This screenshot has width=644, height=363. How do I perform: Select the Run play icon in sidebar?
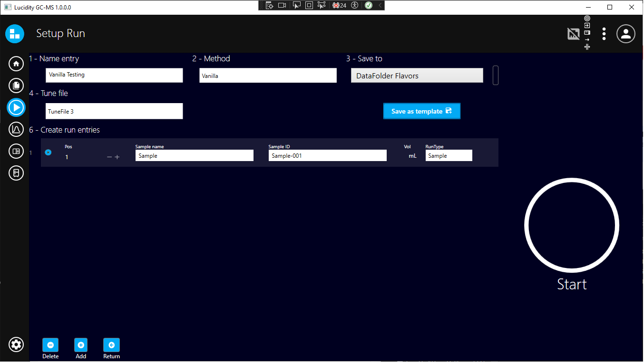pos(16,107)
